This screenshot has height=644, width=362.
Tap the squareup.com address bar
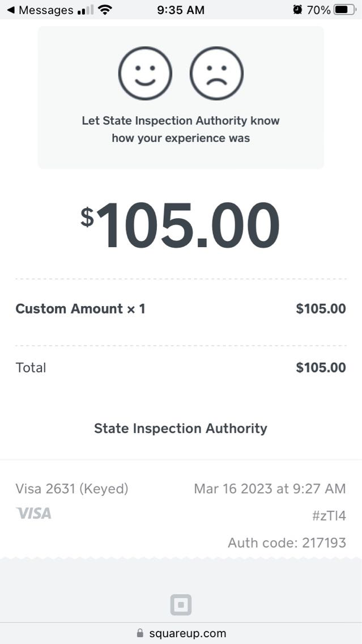(187, 634)
